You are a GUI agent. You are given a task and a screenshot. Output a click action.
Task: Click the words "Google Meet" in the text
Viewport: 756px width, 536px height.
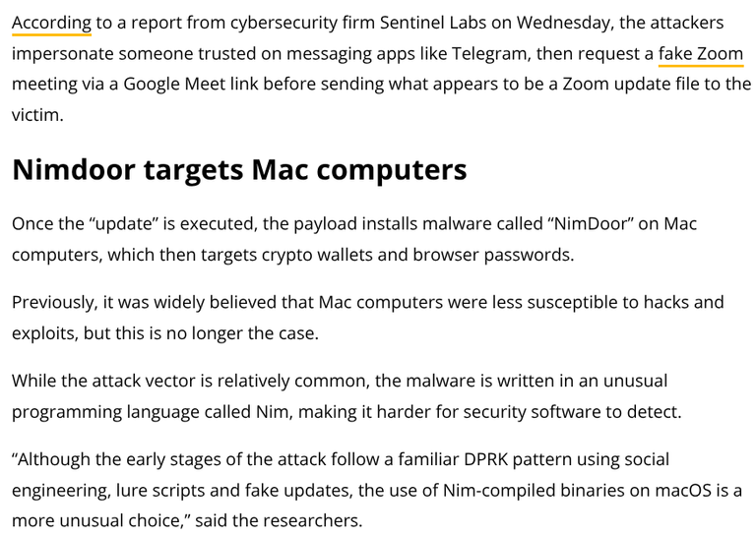pyautogui.click(x=174, y=84)
